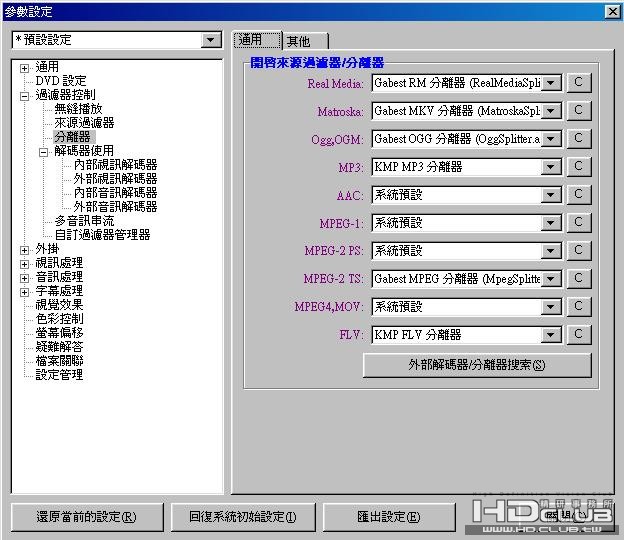
Task: Expand the 外掛 tree node
Action: [24, 250]
